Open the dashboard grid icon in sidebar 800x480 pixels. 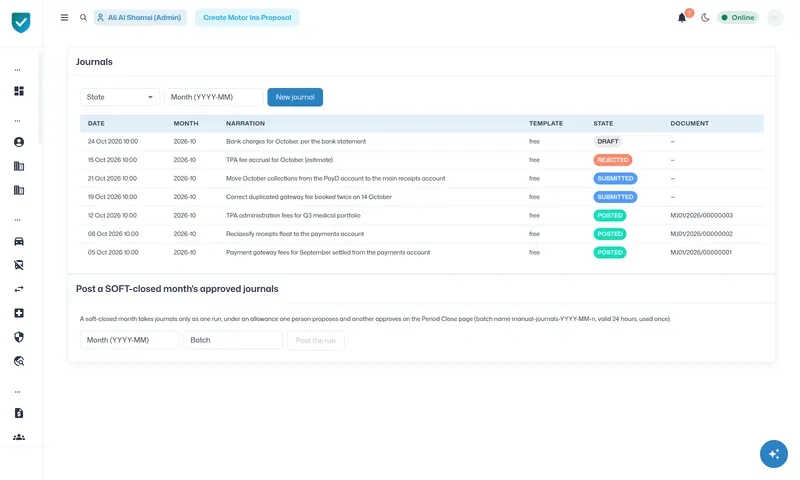click(19, 91)
